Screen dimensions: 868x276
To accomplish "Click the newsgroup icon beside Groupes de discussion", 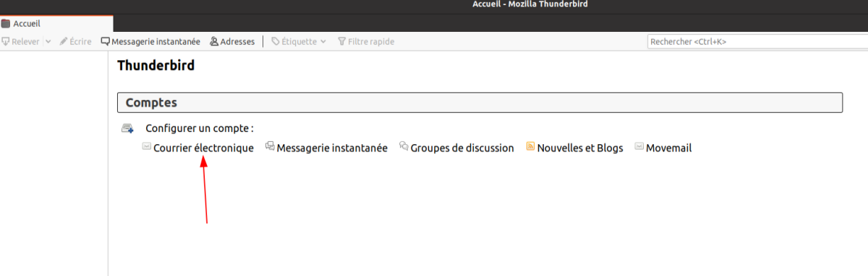I will (404, 146).
